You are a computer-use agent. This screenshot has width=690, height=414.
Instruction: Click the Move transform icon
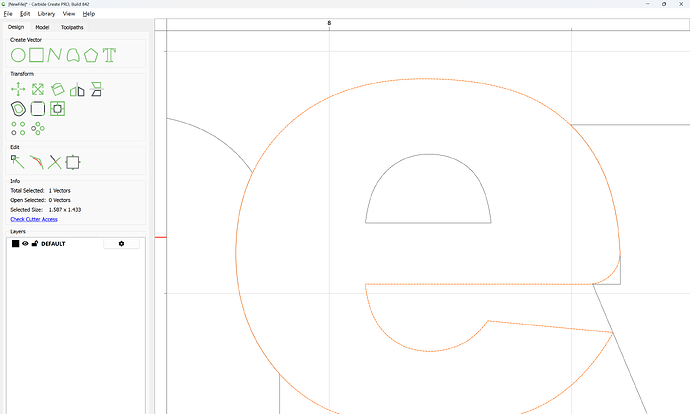[x=18, y=89]
